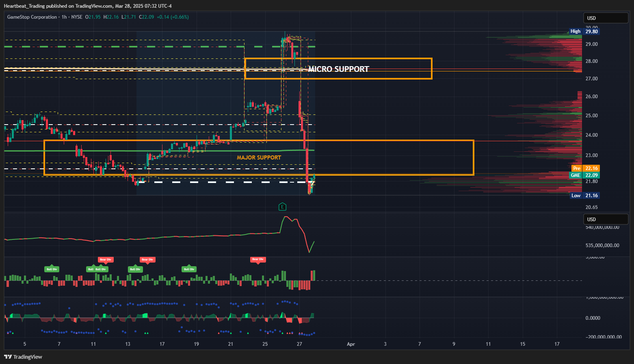The image size is (634, 364).
Task: Click the Low 21.16 price label
Action: click(584, 196)
